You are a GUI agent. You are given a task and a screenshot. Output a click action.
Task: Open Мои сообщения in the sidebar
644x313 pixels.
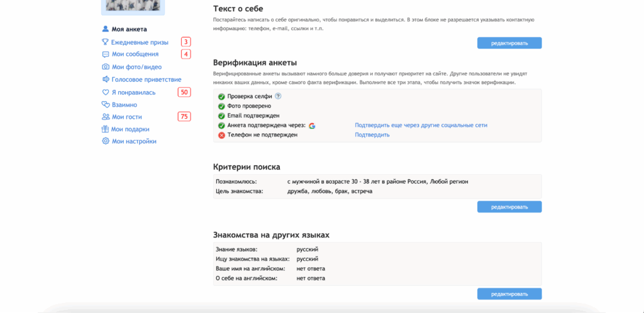click(x=135, y=54)
